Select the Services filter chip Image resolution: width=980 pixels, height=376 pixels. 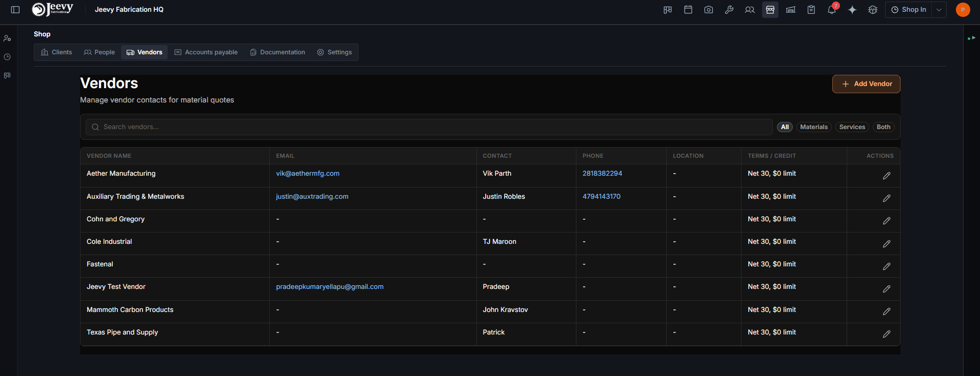[852, 127]
